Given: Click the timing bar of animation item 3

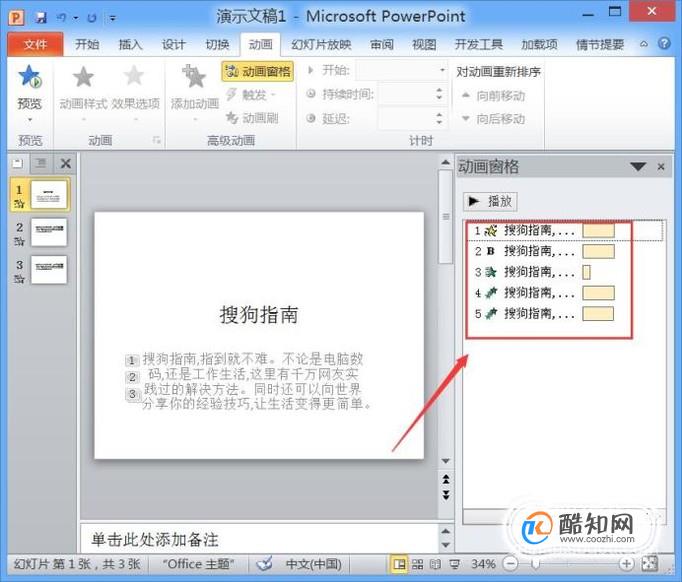Looking at the screenshot, I should click(x=586, y=272).
